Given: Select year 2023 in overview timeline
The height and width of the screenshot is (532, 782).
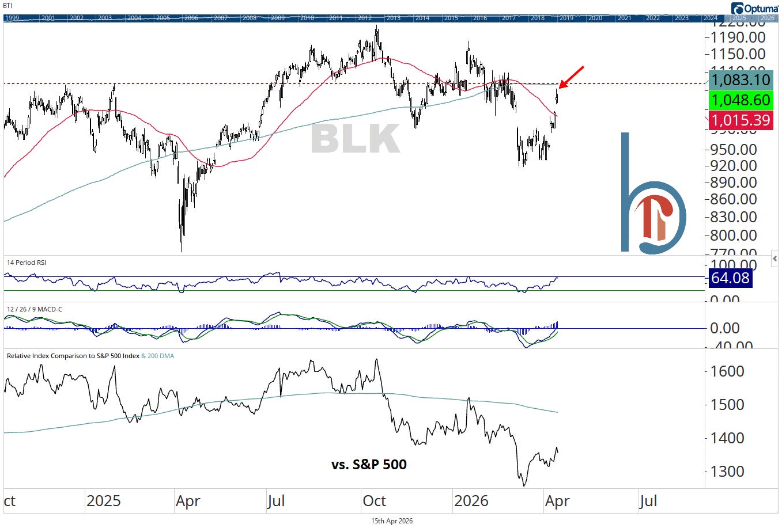Looking at the screenshot, I should pos(682,18).
